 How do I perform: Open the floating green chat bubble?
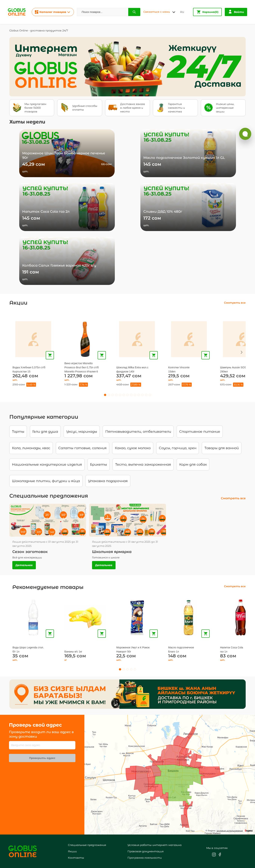tap(245, 134)
